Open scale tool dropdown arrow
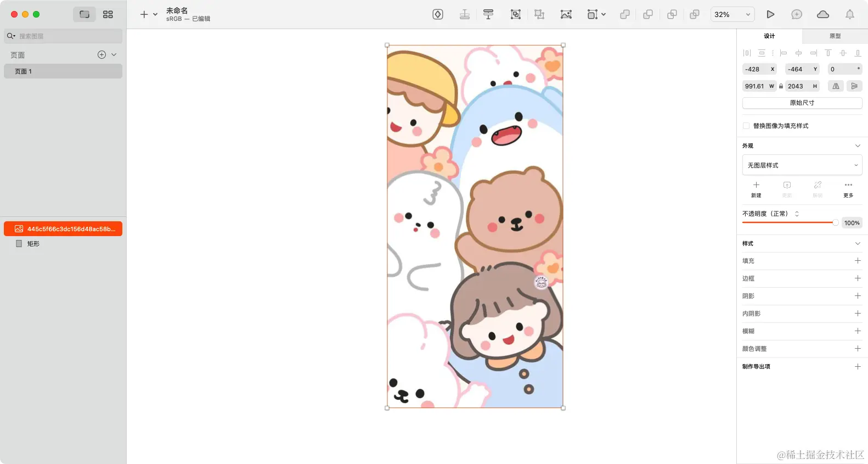This screenshot has height=464, width=868. (x=604, y=14)
